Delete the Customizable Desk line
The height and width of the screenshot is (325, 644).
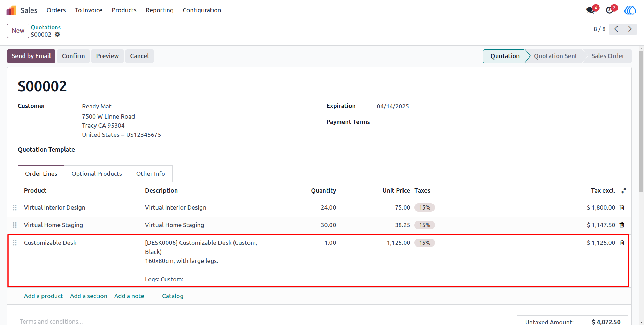point(622,243)
